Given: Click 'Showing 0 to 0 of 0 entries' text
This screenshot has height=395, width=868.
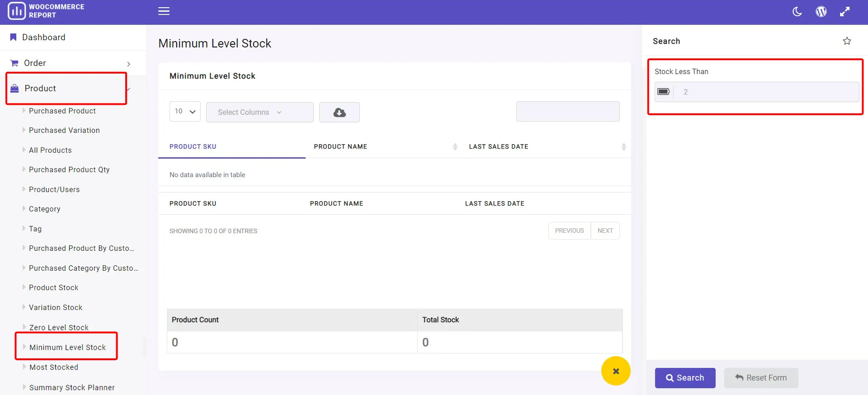Looking at the screenshot, I should 213,231.
